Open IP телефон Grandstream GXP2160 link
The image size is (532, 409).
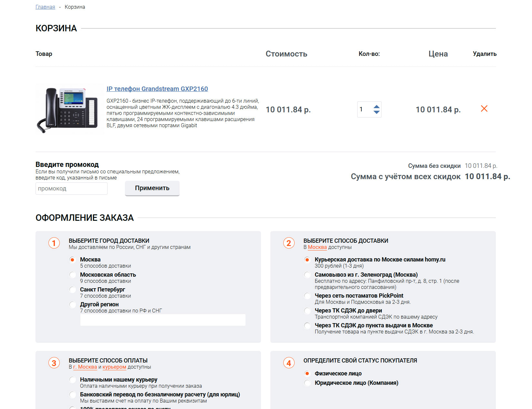(x=157, y=89)
